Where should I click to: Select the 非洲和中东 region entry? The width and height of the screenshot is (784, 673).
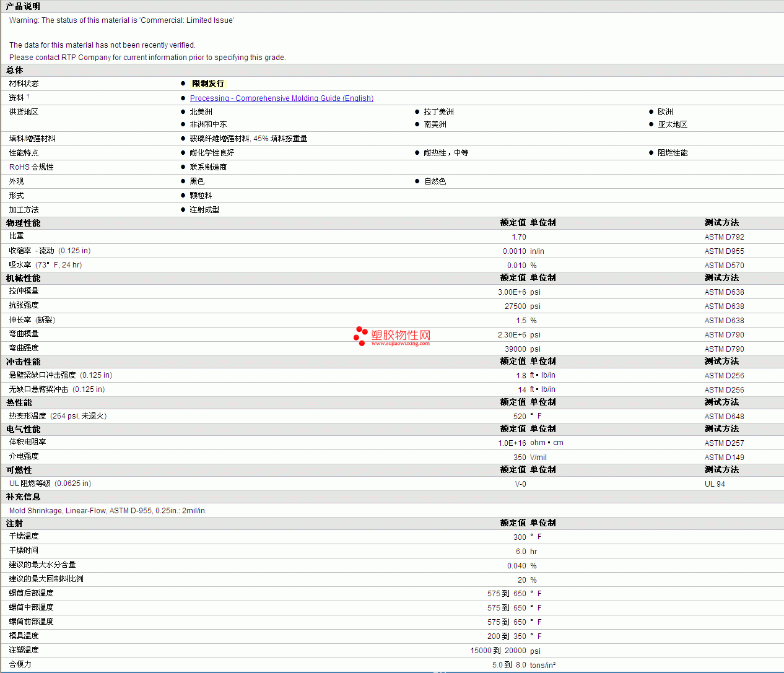208,124
